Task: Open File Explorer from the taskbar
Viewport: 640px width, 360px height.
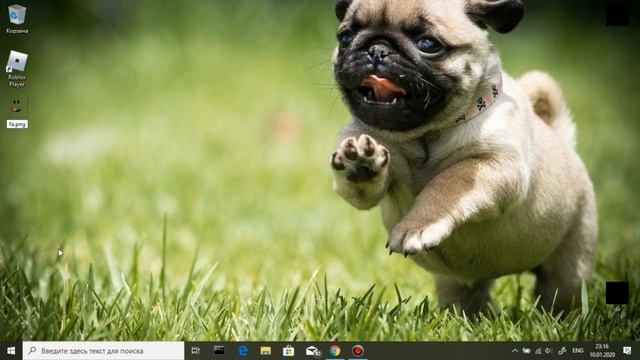Action: [x=266, y=351]
